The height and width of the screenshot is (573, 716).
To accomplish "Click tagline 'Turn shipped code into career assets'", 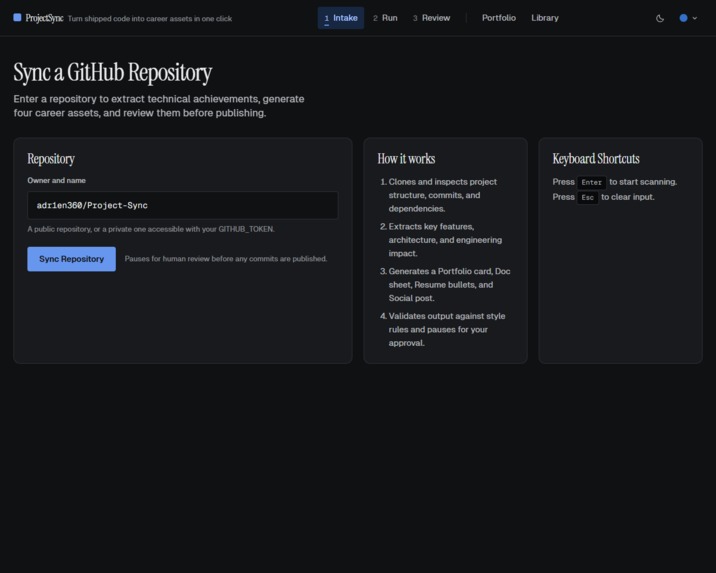I will coord(150,19).
